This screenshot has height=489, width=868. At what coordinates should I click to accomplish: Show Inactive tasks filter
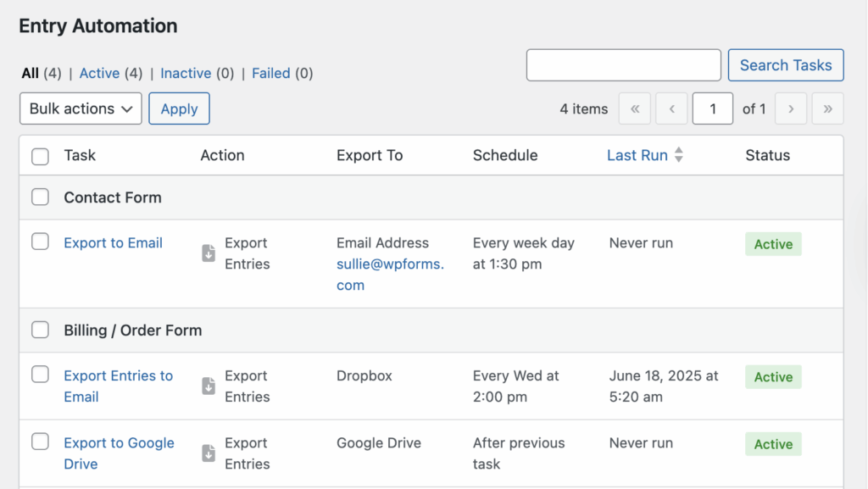click(x=186, y=73)
